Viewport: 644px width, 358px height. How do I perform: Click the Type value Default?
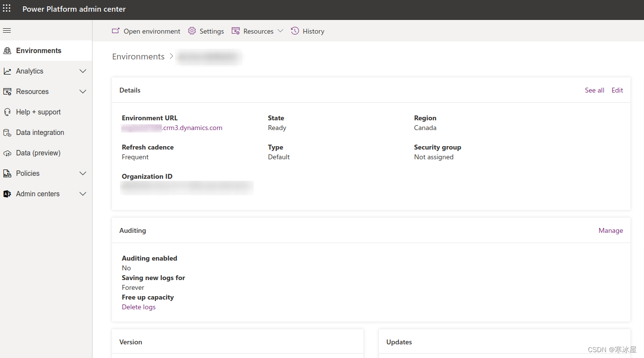coord(279,157)
